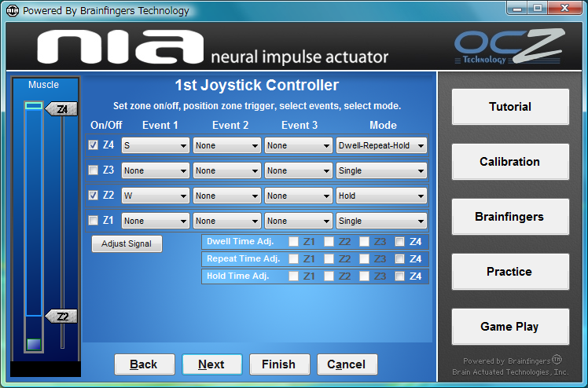
Task: Check Dwell Time Adj. Z3 box
Action: coord(364,242)
